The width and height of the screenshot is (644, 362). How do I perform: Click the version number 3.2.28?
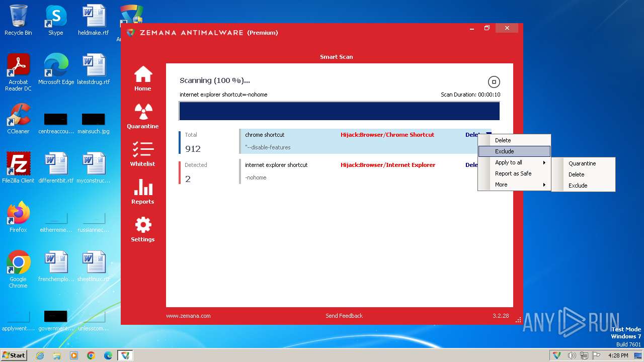tap(501, 316)
